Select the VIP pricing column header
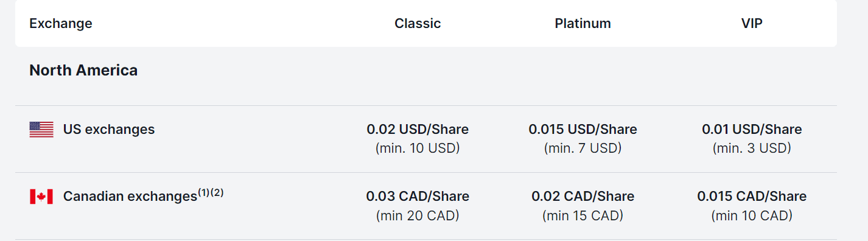The image size is (868, 241). pyautogui.click(x=752, y=24)
